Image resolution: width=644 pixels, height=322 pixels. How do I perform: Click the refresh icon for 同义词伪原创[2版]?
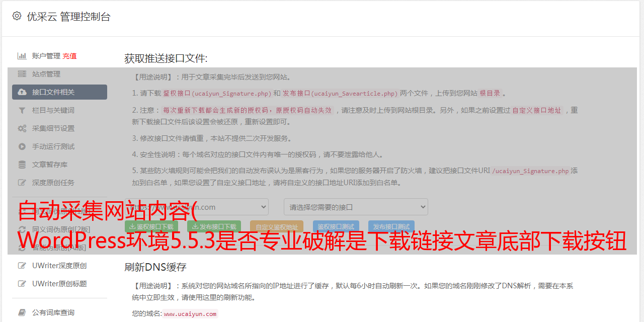click(22, 229)
